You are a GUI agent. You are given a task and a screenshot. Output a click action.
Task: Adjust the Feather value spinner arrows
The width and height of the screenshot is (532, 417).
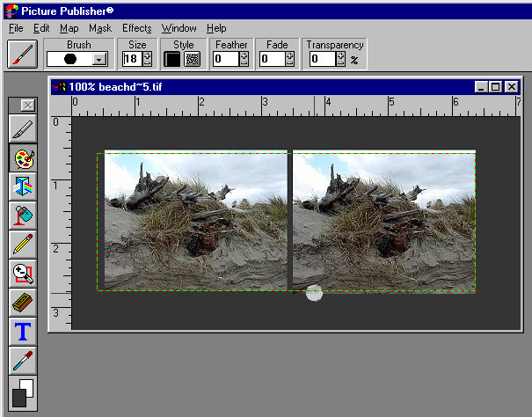click(x=244, y=59)
